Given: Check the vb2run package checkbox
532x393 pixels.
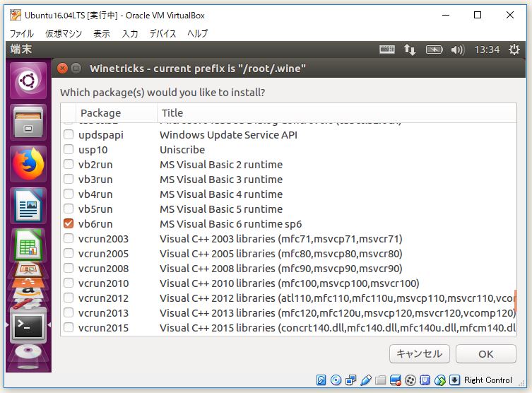Looking at the screenshot, I should (69, 164).
